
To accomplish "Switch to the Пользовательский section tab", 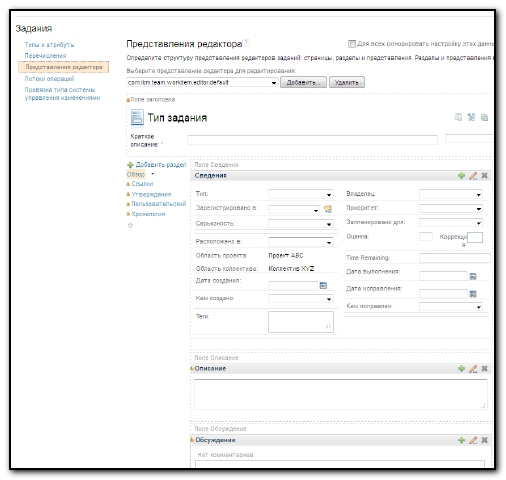I will (159, 204).
